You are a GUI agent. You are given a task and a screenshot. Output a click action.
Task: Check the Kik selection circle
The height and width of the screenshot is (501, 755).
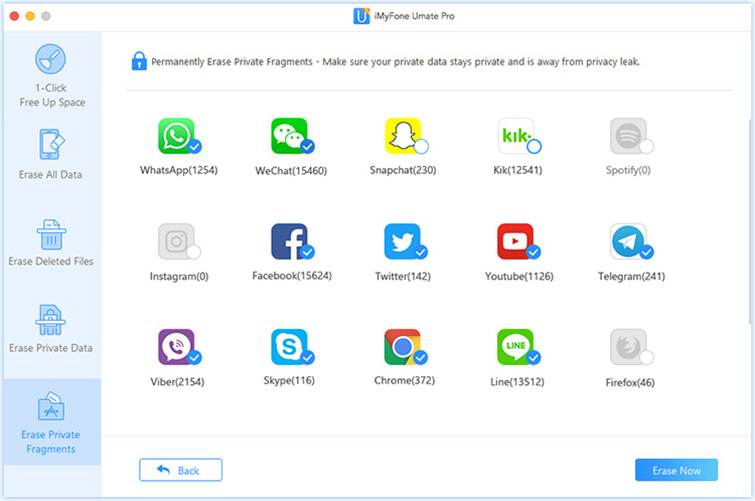coord(534,146)
